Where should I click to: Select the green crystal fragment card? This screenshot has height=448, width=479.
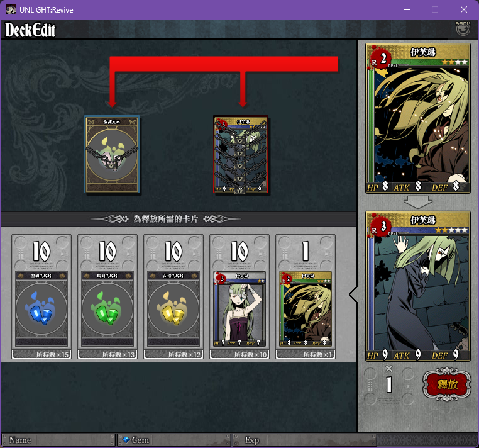[x=107, y=309]
